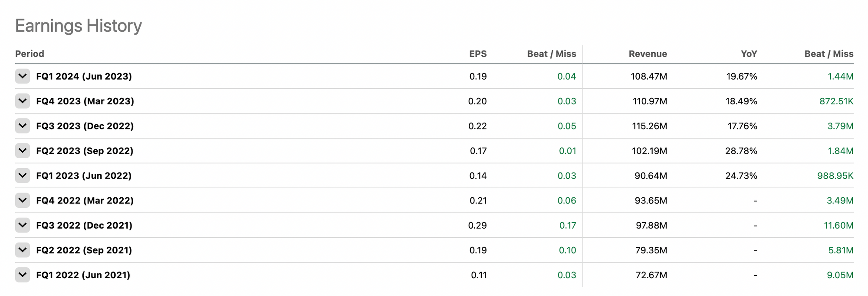Click the 108.47M revenue value
Viewport: 868px width, 296px height.
[x=648, y=76]
